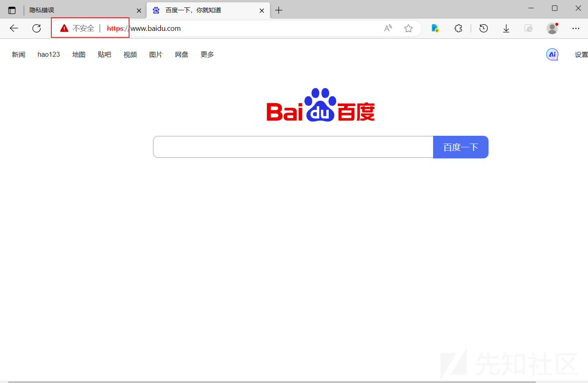
Task: Click the 百度一下 search button
Action: point(461,147)
